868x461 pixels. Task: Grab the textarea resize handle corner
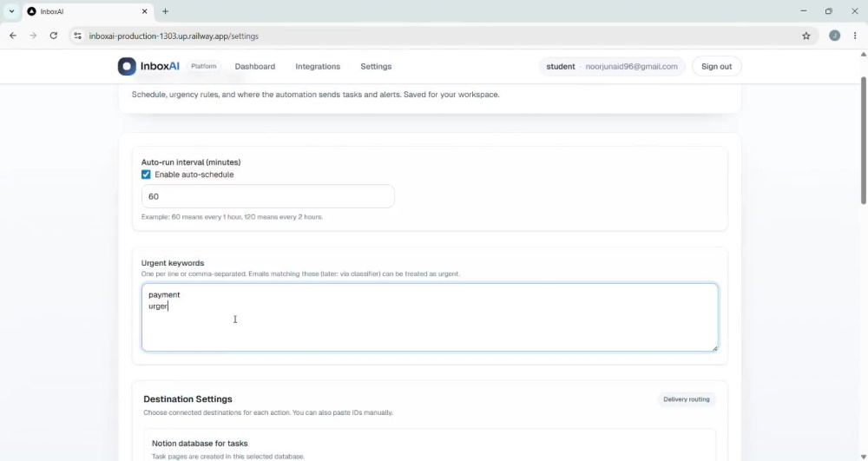tap(714, 348)
